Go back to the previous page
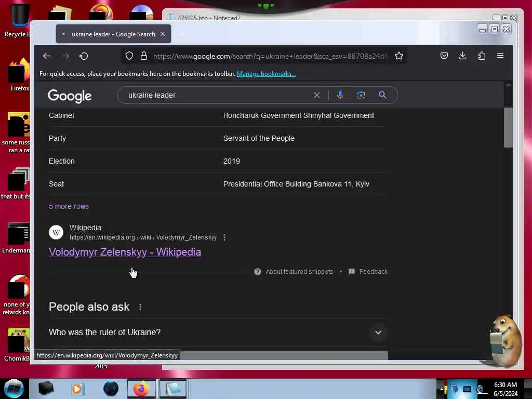This screenshot has width=532, height=399. pyautogui.click(x=46, y=56)
